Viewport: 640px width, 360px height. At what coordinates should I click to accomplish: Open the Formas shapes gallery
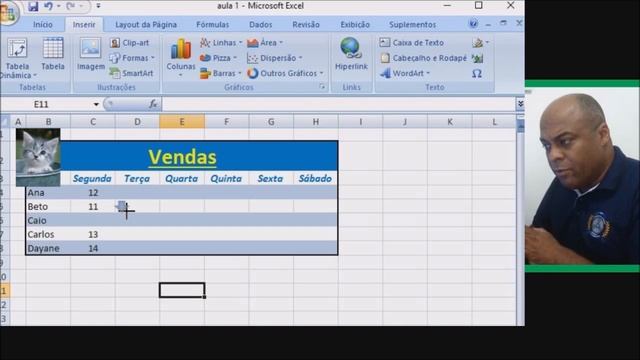pyautogui.click(x=132, y=58)
